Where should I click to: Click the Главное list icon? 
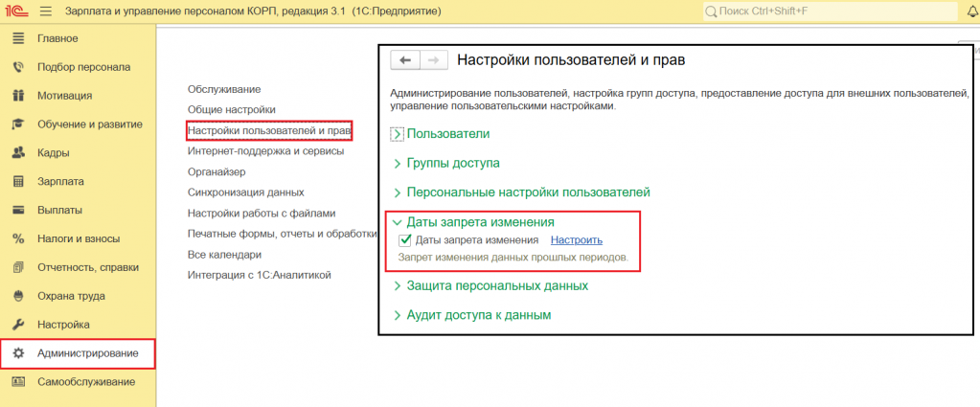coord(18,38)
